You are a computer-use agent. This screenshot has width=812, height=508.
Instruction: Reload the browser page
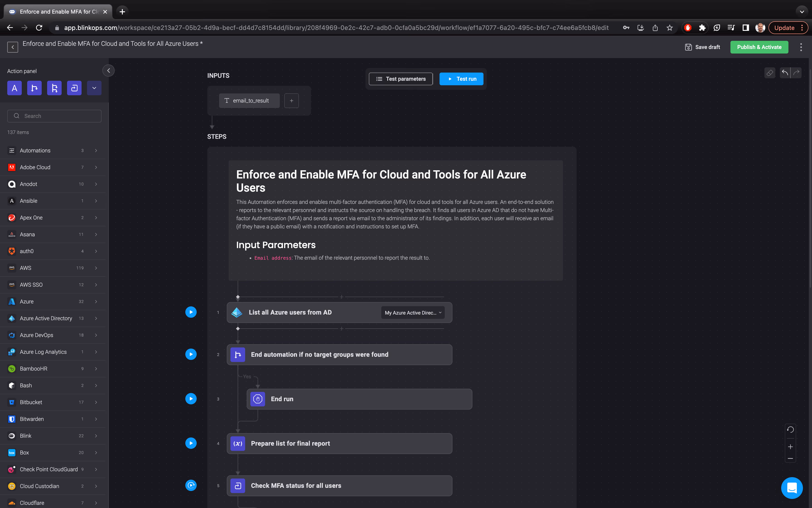click(39, 28)
